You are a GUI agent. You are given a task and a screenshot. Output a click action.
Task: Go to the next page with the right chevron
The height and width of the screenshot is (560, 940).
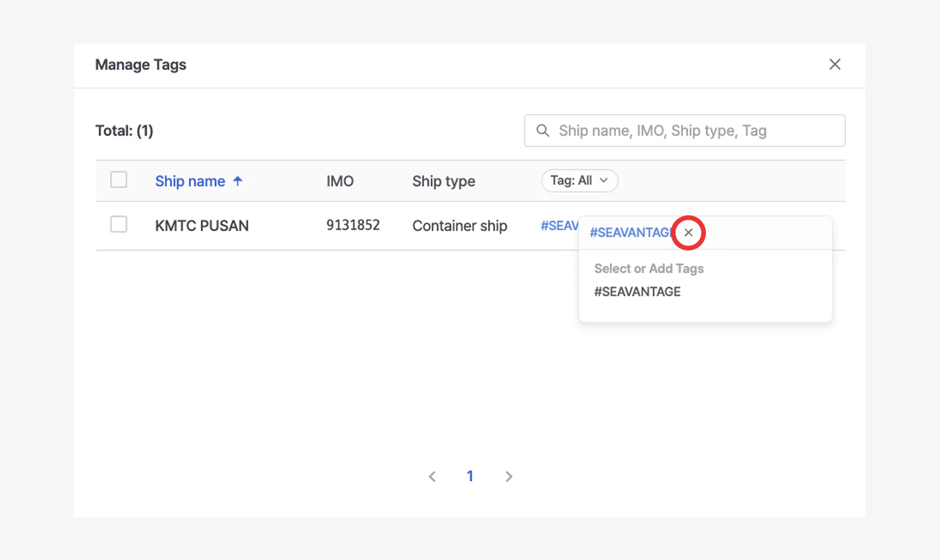509,476
